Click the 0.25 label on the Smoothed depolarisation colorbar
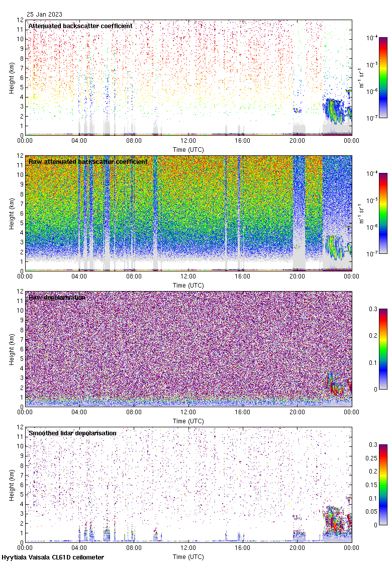 click(x=371, y=458)
